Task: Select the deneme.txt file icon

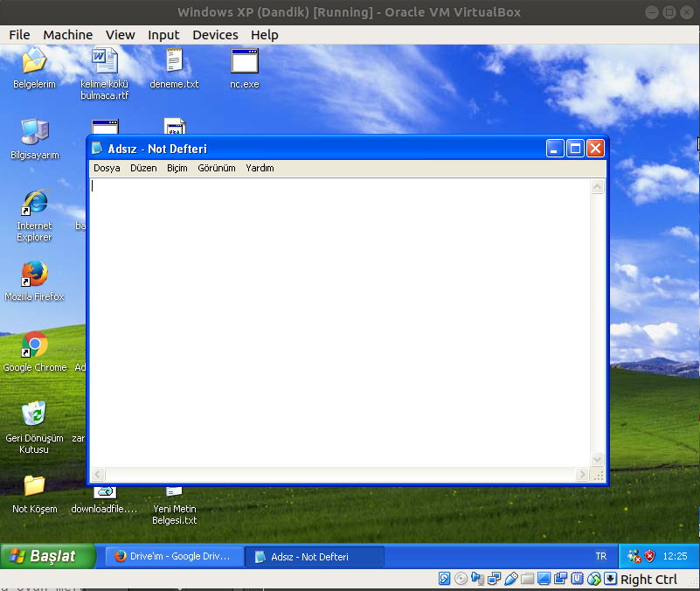Action: 174,60
